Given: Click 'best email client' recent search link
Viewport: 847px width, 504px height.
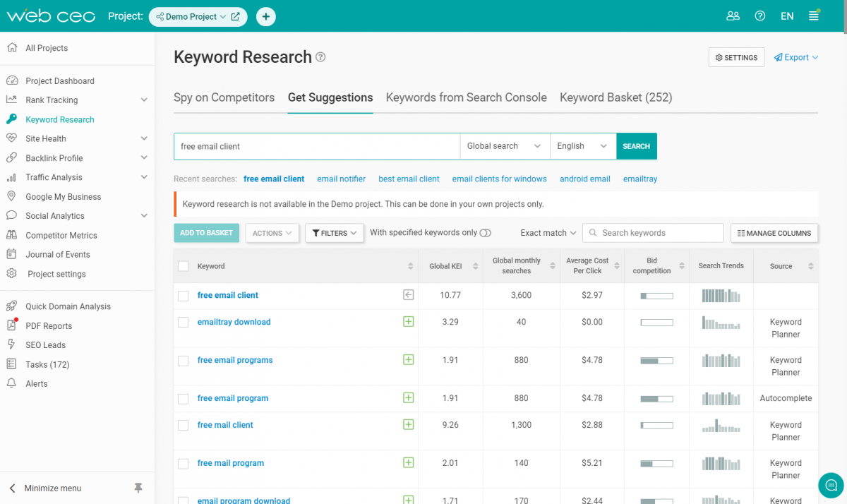Looking at the screenshot, I should 409,179.
